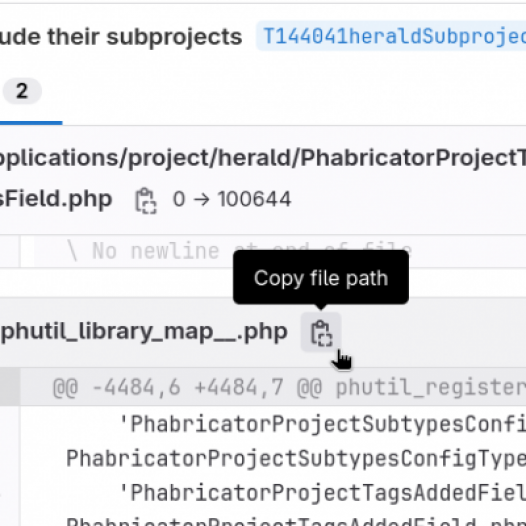Click the 'PhabricatorProjectSubtypesConfi code line

click(322, 424)
